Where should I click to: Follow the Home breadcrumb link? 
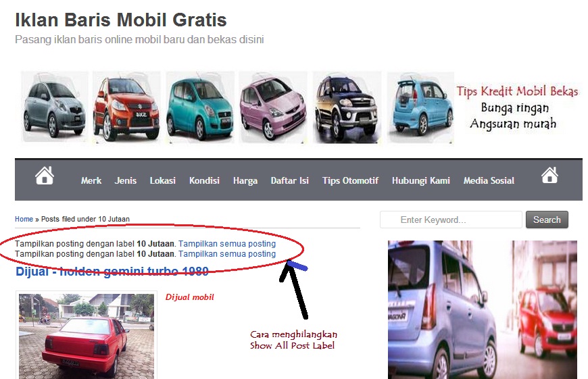click(24, 219)
